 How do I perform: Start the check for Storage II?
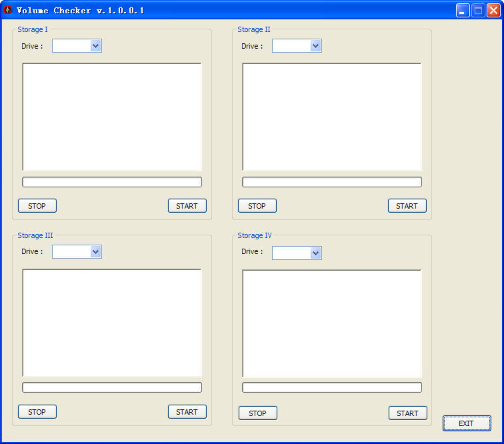[407, 206]
